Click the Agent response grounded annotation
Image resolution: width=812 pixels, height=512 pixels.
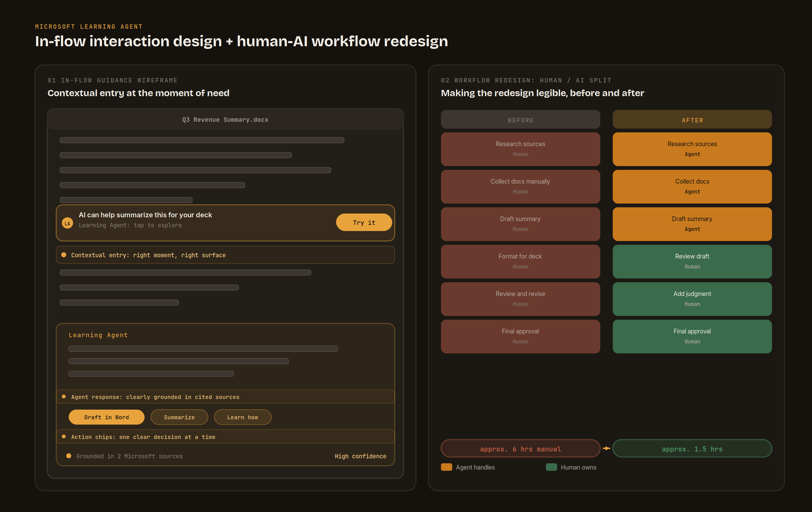pos(225,397)
